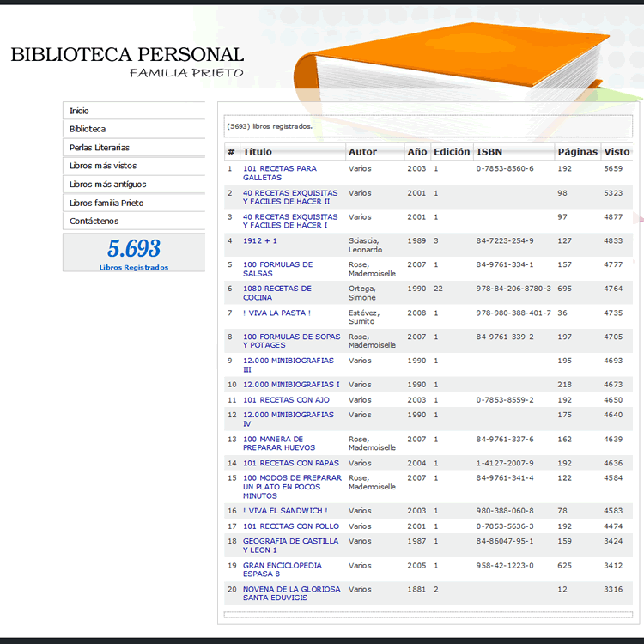Image resolution: width=644 pixels, height=644 pixels.
Task: Open 101 RECETAS CON AJO link
Action: (286, 400)
